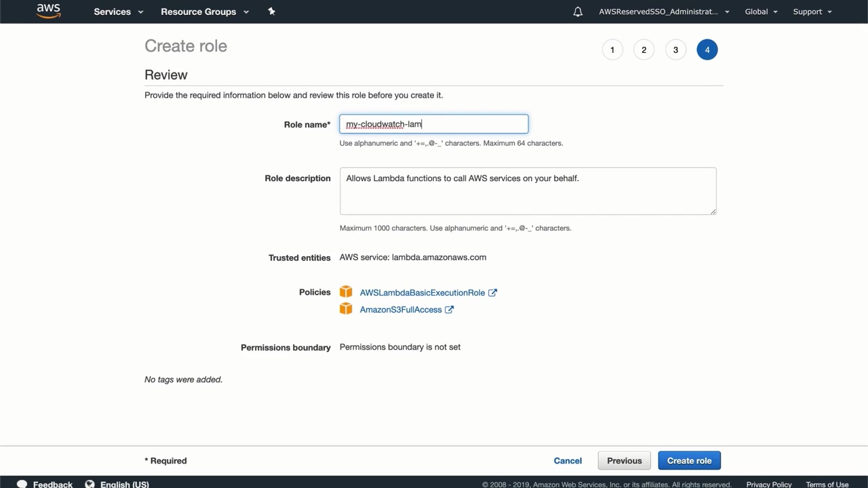Click the AmazonS3FullAccess policy box icon
This screenshot has height=488, width=868.
click(346, 309)
